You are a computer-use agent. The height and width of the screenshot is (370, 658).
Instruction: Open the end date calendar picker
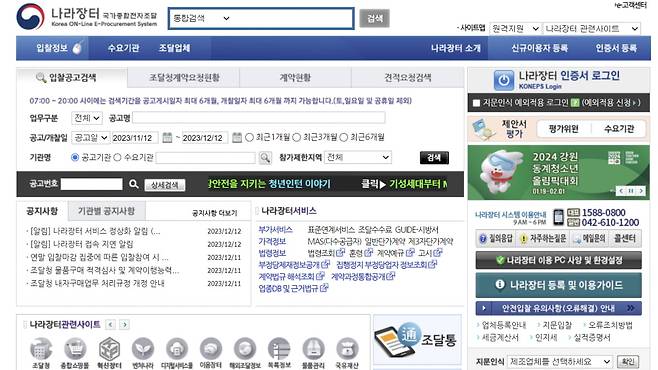coord(237,138)
